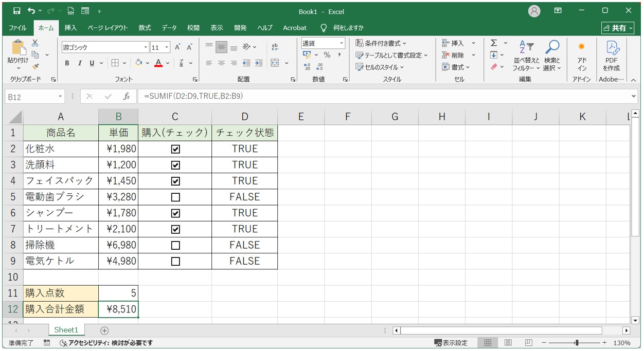Click the wrap text icon
The image size is (644, 351).
coord(275,47)
